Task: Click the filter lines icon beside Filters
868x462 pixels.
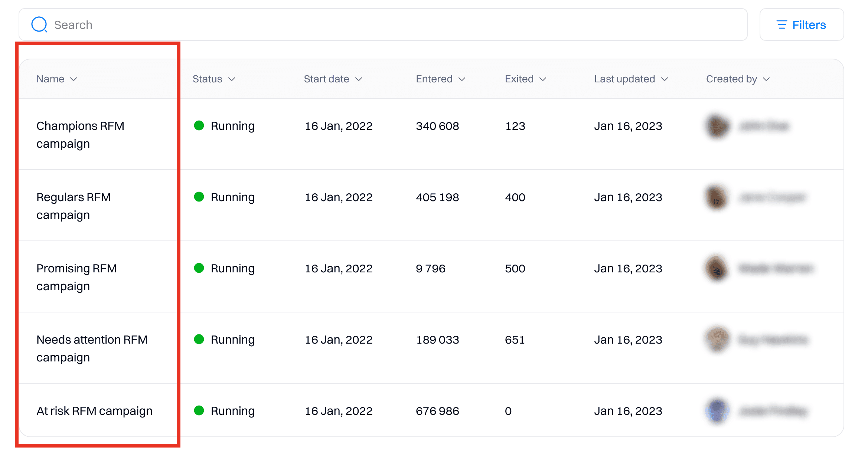Action: 782,24
